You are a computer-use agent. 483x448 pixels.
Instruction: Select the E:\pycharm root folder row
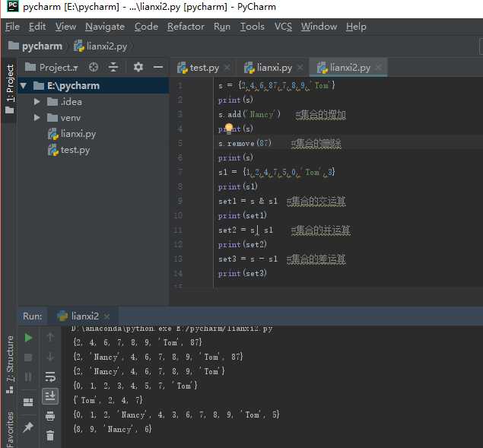[x=94, y=86]
